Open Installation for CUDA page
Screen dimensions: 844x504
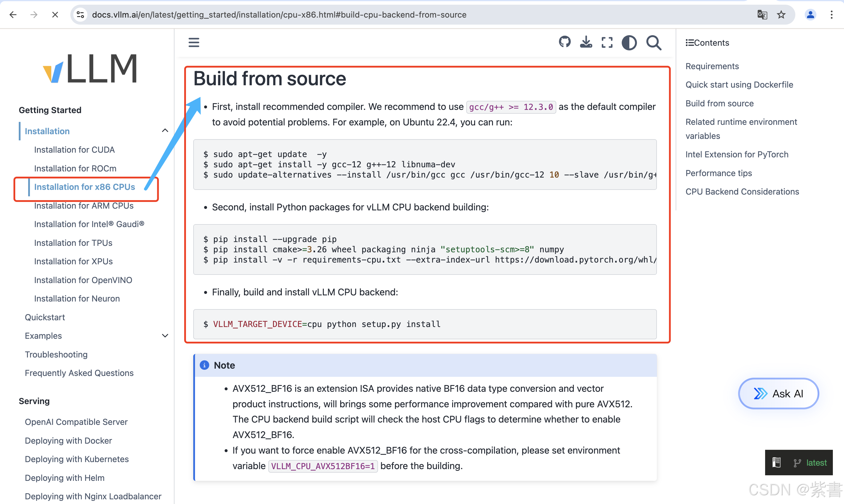(x=74, y=150)
